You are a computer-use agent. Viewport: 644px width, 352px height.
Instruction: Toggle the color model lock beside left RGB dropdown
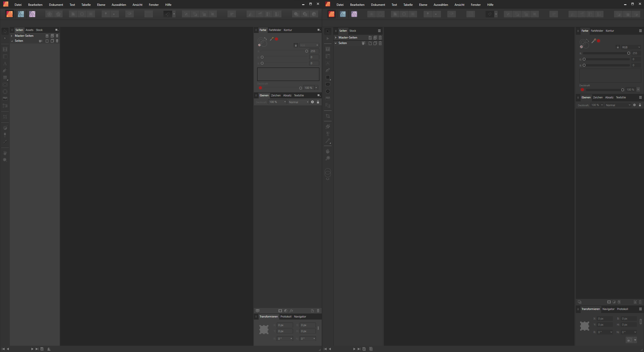coord(296,45)
